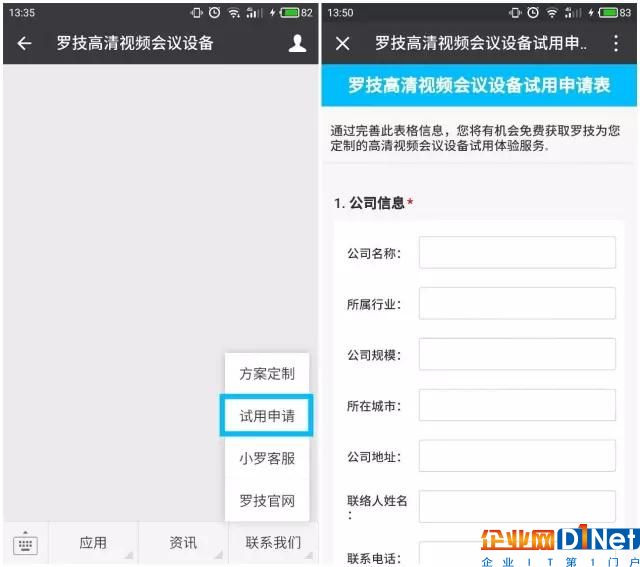This screenshot has width=640, height=567.
Task: Focus the 所属行业 input field
Action: 517,303
